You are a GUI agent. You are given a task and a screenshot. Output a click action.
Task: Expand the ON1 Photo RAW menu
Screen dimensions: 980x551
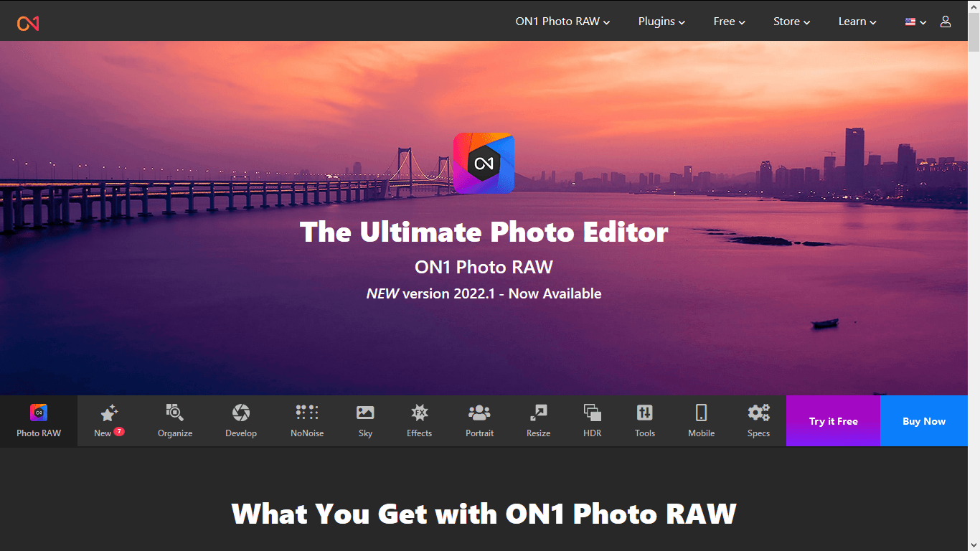click(562, 22)
